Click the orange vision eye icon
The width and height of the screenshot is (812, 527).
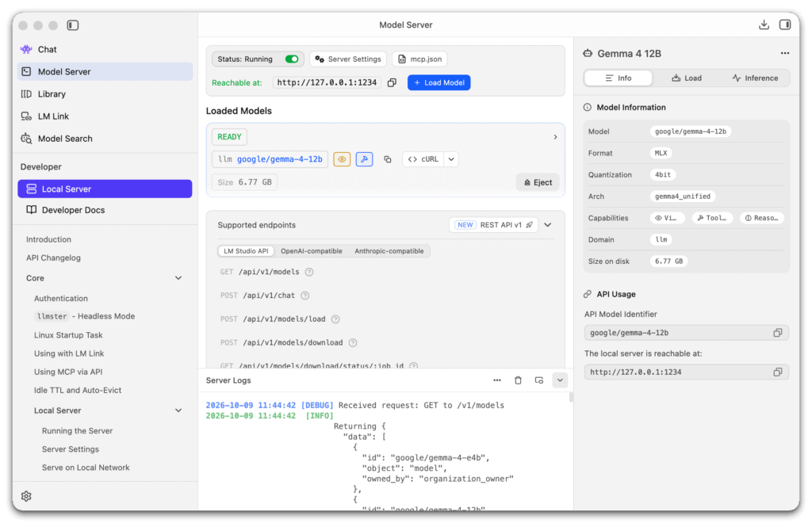pos(342,159)
